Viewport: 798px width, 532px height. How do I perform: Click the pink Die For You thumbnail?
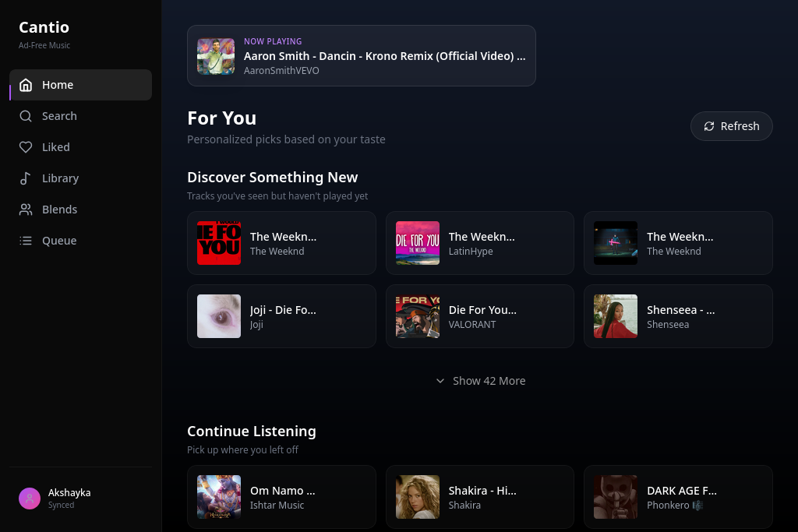(x=418, y=243)
